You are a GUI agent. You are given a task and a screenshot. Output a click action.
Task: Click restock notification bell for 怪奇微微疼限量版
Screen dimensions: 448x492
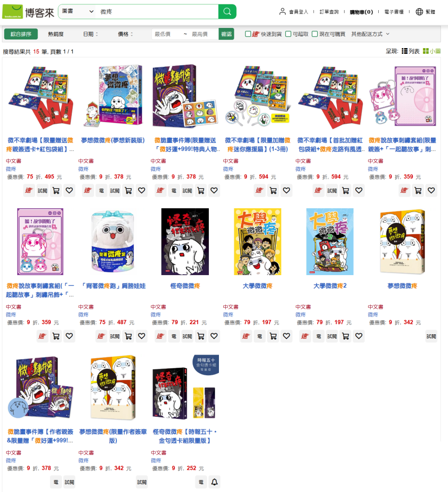coord(214,482)
